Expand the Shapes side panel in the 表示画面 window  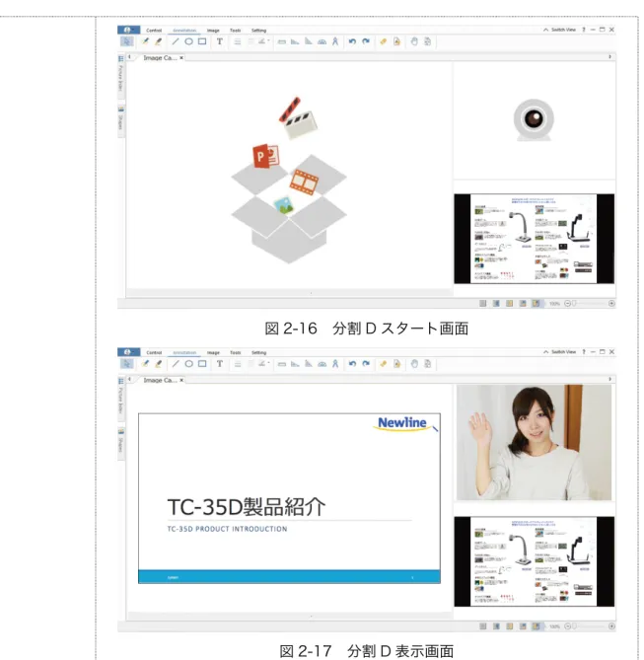120,444
